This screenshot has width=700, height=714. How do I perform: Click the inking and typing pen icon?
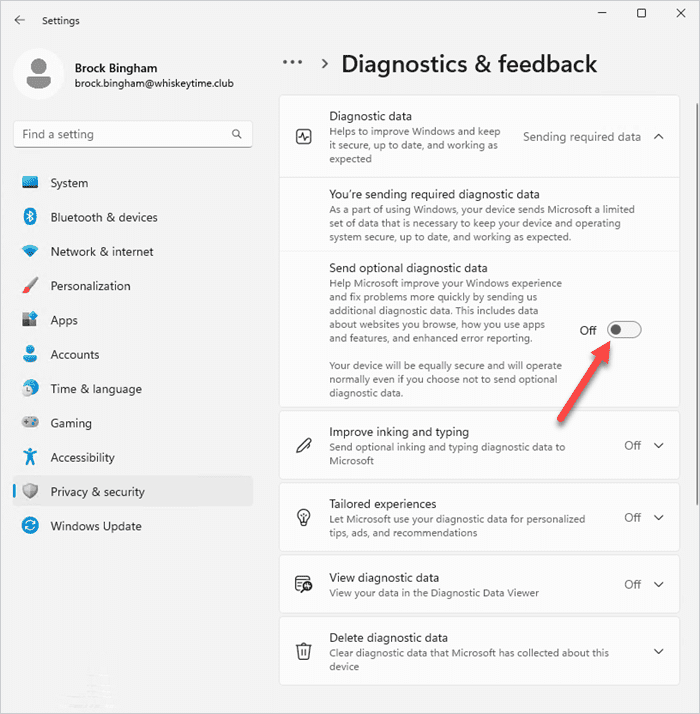coord(304,445)
